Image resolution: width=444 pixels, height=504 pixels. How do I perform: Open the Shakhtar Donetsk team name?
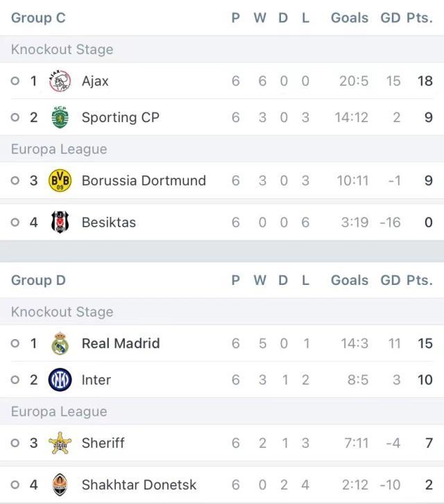click(x=139, y=485)
